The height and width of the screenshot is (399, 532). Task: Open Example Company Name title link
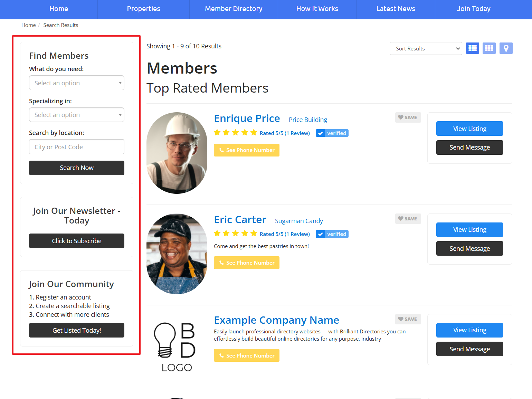tap(276, 320)
